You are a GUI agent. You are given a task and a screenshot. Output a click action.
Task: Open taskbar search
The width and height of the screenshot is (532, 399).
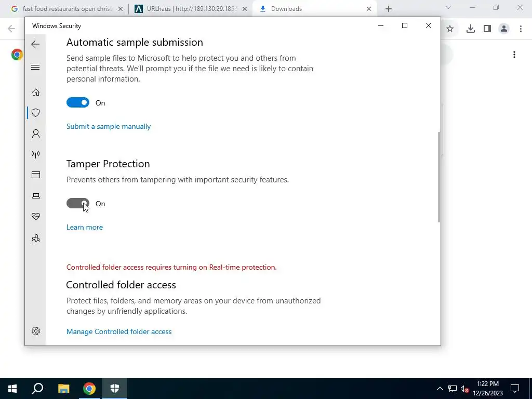tap(37, 389)
